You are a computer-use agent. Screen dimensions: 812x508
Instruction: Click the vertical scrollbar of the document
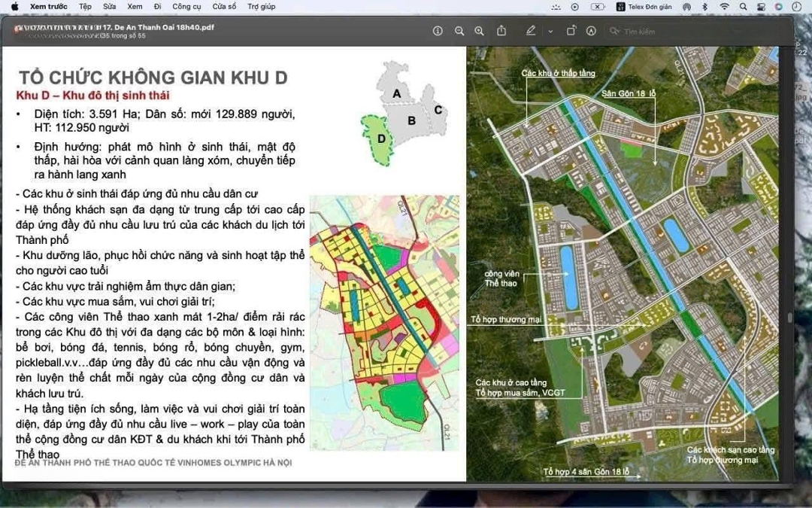coord(789,317)
